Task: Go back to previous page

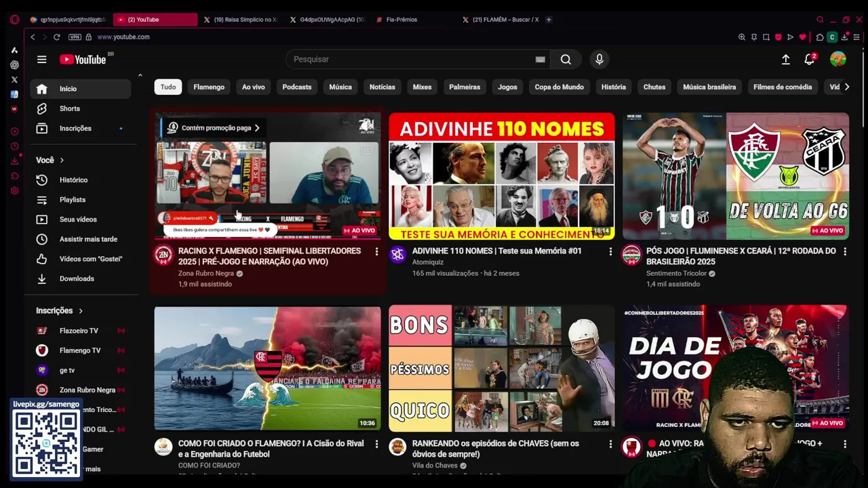Action: point(33,37)
